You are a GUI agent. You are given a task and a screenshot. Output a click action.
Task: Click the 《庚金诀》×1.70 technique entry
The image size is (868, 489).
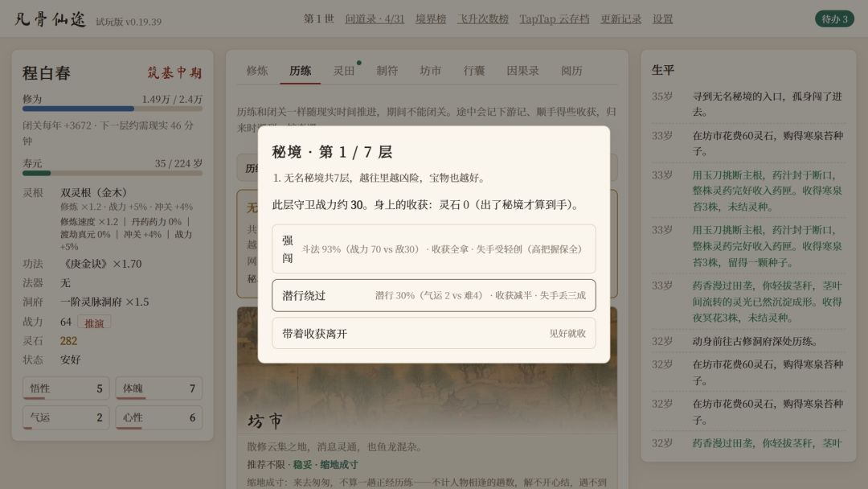pyautogui.click(x=101, y=264)
